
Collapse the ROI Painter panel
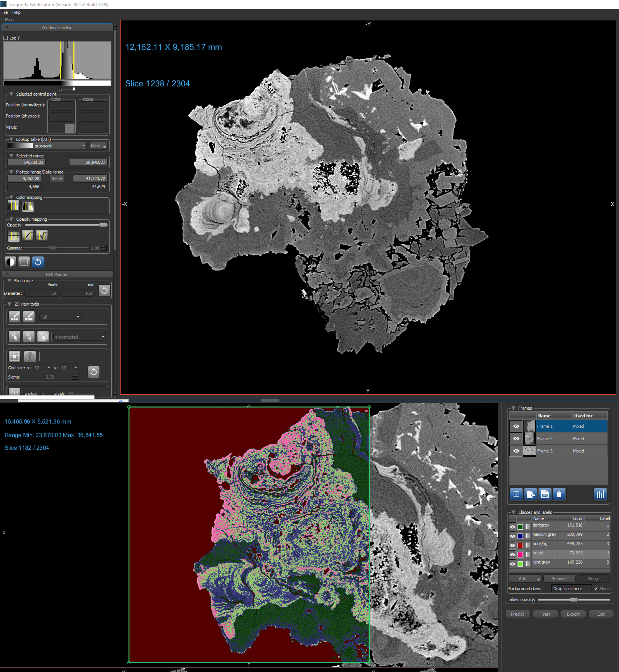click(x=7, y=274)
